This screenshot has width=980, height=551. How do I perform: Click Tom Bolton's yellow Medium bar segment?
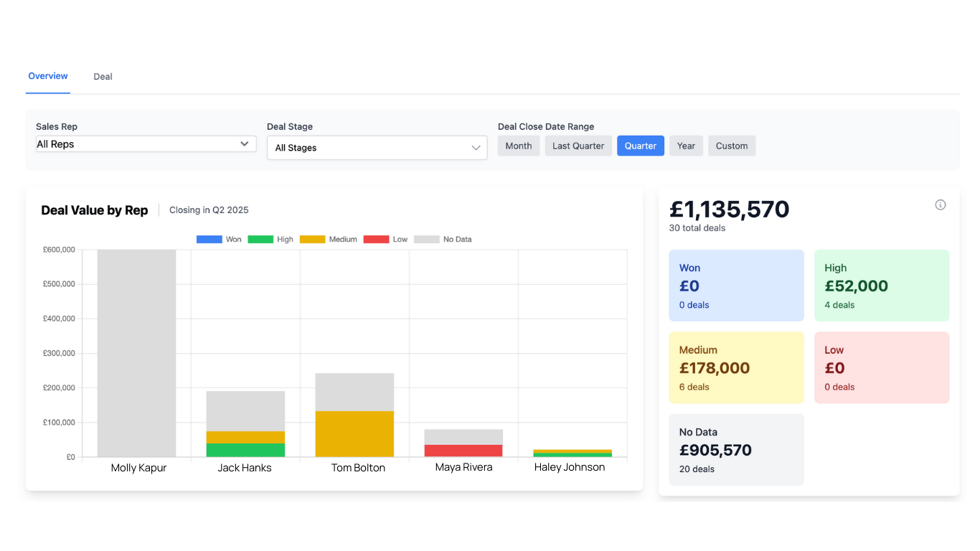(355, 434)
